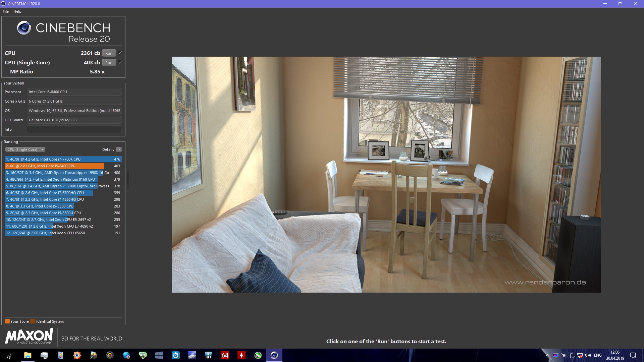
Task: Click the safely remove USB tray icon
Action: click(572, 355)
